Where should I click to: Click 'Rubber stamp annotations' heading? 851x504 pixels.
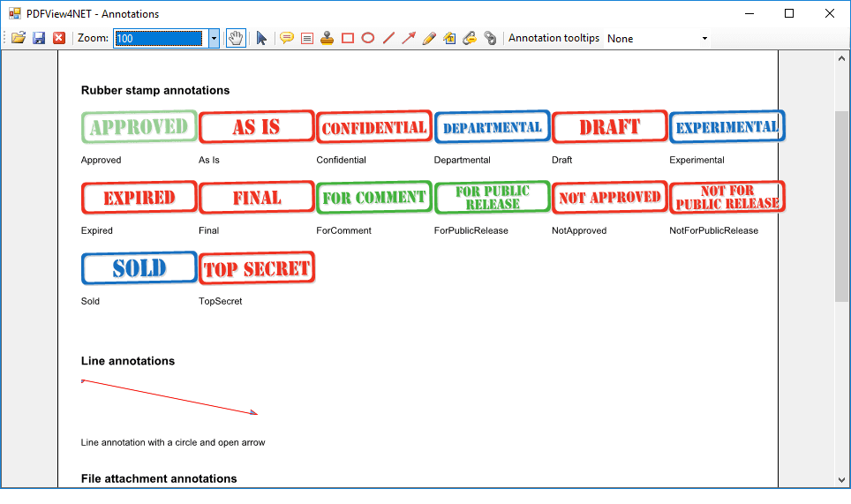point(155,91)
